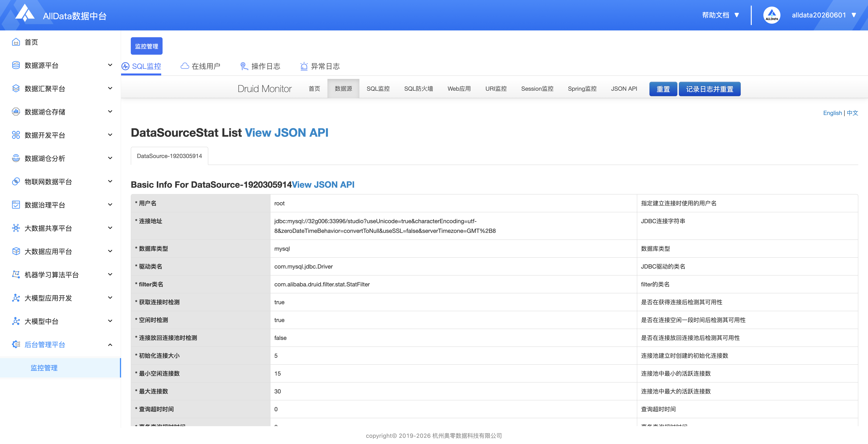The image size is (868, 444).
Task: Expand the 大数据应用平台 menu chevron
Action: [x=110, y=251]
